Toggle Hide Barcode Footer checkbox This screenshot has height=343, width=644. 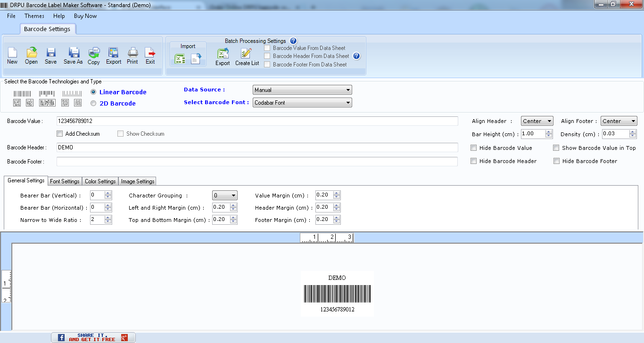point(556,161)
